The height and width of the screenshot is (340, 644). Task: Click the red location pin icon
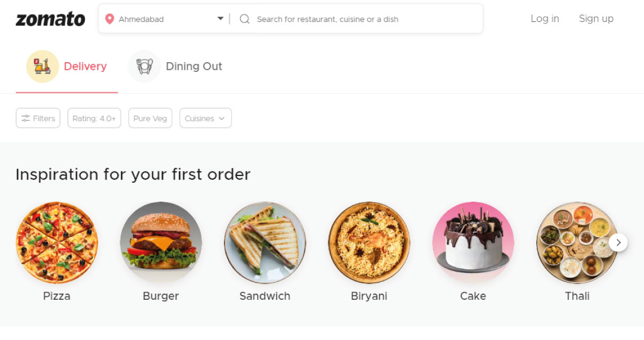[x=110, y=19]
